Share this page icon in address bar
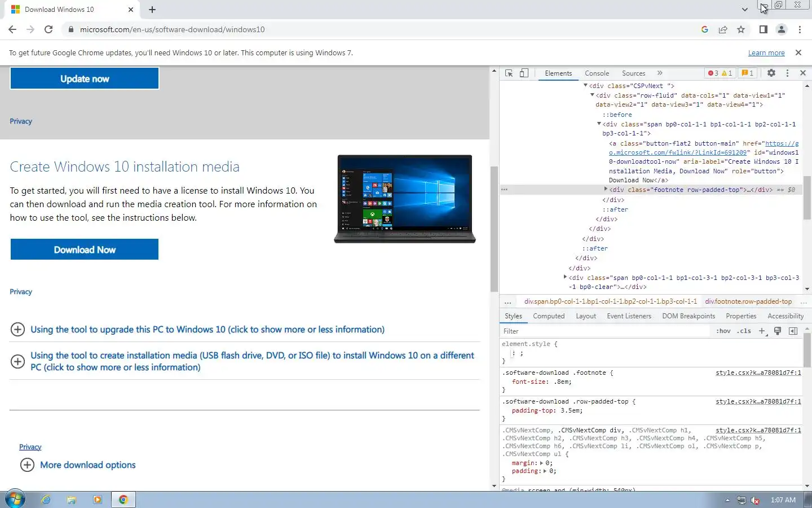812x508 pixels. 723,29
